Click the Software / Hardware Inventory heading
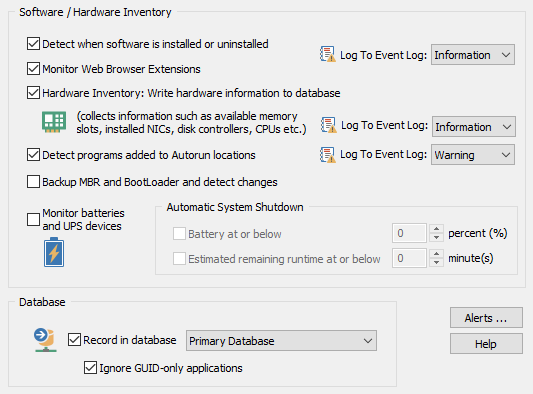The image size is (533, 394). point(95,12)
